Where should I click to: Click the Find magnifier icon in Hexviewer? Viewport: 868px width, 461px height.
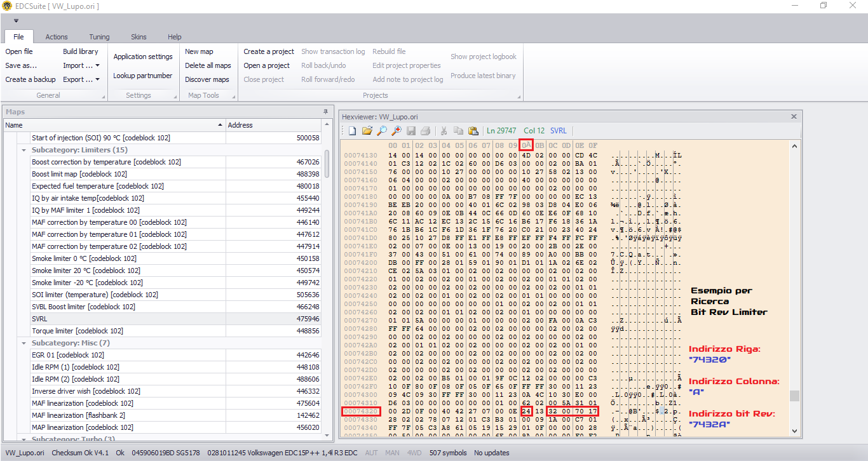tap(381, 131)
